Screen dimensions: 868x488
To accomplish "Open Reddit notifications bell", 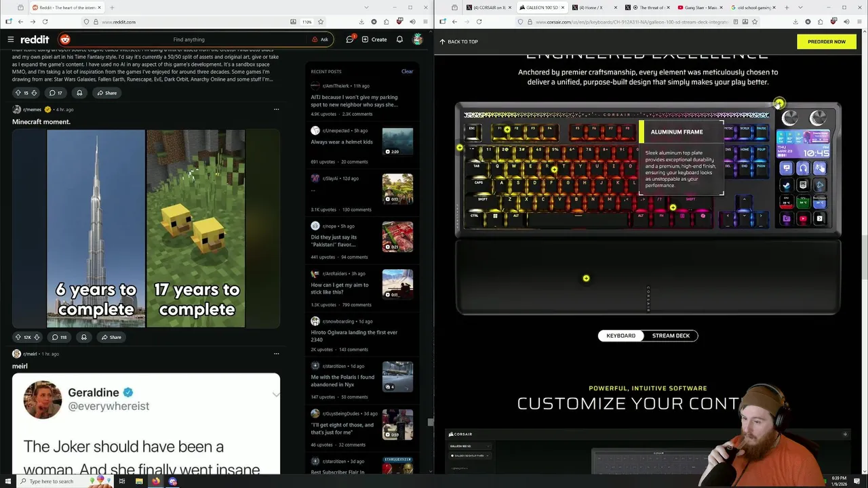I will click(x=399, y=39).
